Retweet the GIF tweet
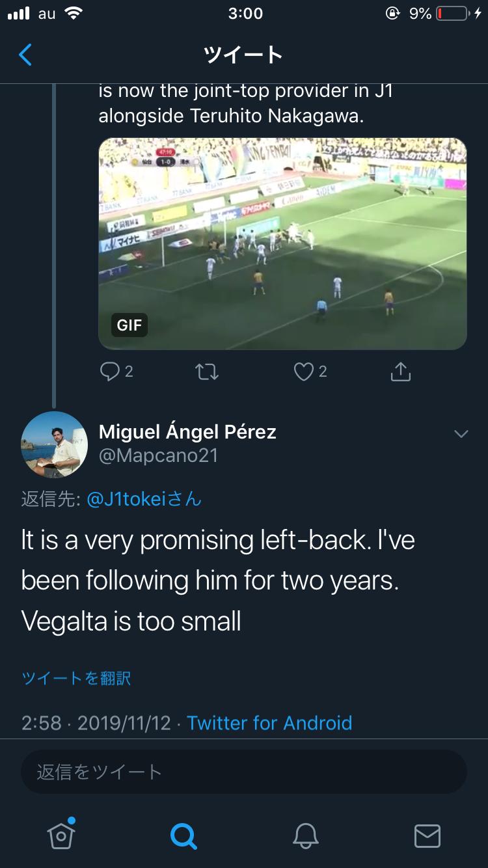 click(x=207, y=372)
